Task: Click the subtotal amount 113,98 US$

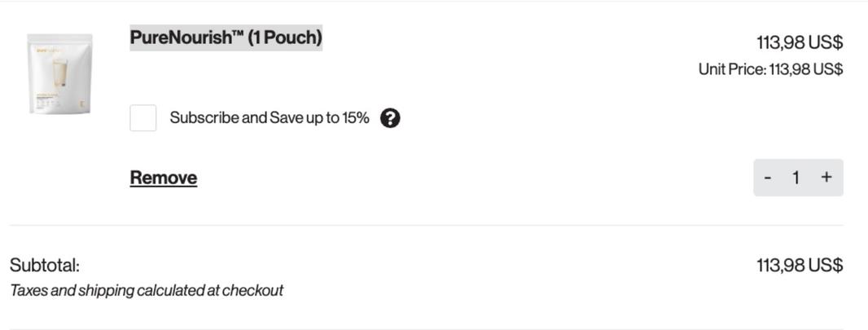Action: point(799,266)
